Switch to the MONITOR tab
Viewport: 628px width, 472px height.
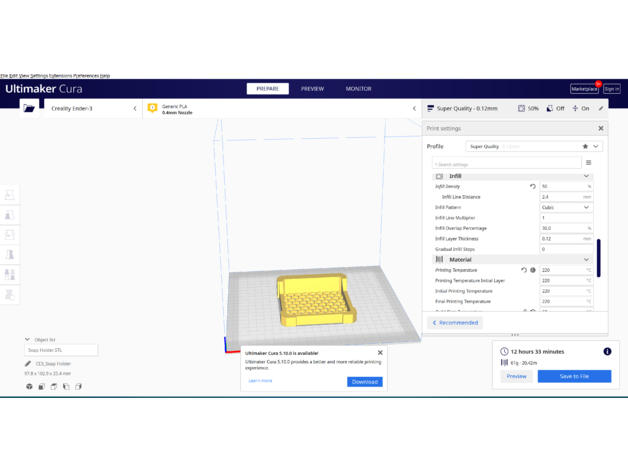[x=358, y=89]
